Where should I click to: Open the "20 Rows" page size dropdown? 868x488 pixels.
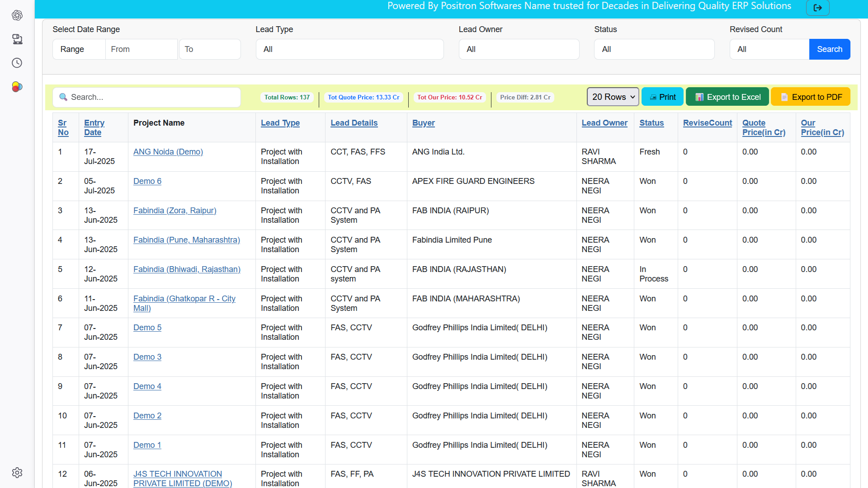point(612,97)
